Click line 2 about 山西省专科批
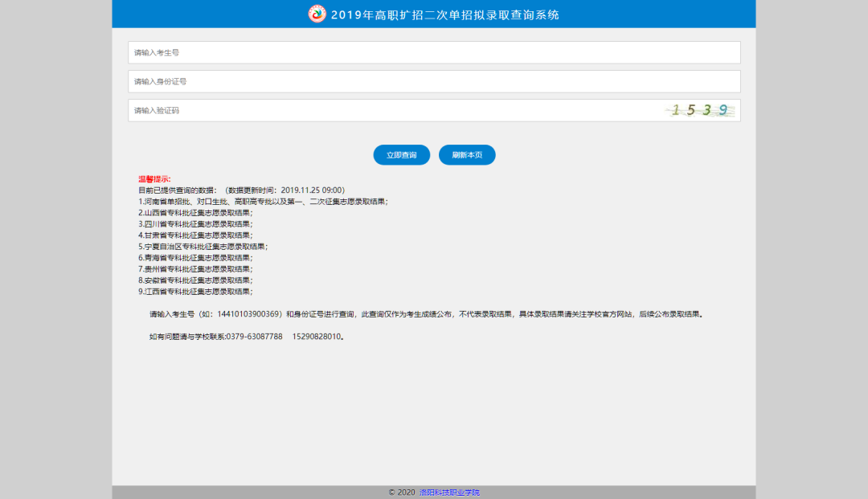This screenshot has width=868, height=499. pyautogui.click(x=195, y=212)
